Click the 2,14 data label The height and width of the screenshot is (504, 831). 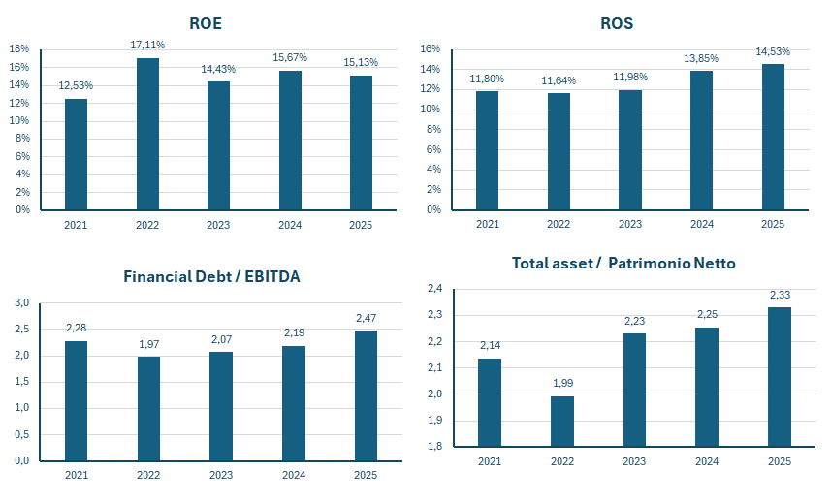pos(491,346)
